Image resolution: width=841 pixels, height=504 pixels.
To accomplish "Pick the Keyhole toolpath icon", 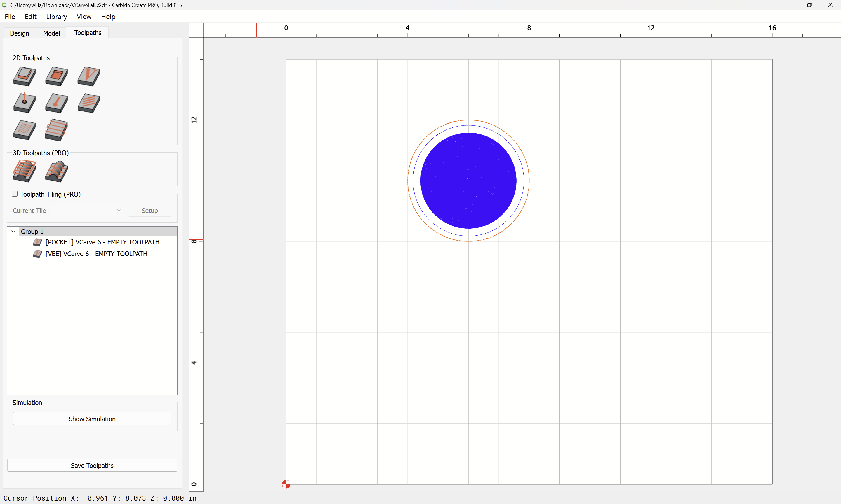I will (56, 103).
